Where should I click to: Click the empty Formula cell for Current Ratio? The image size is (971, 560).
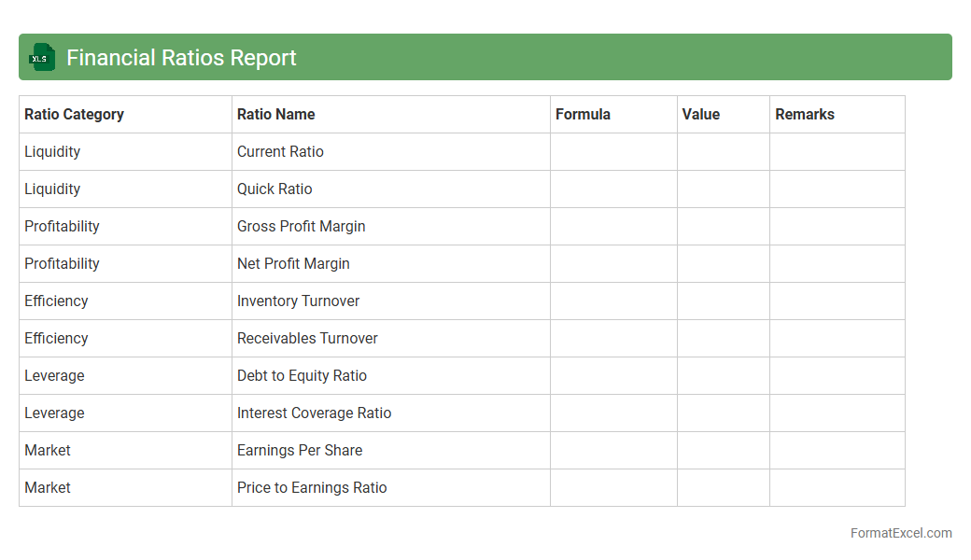[x=613, y=151]
